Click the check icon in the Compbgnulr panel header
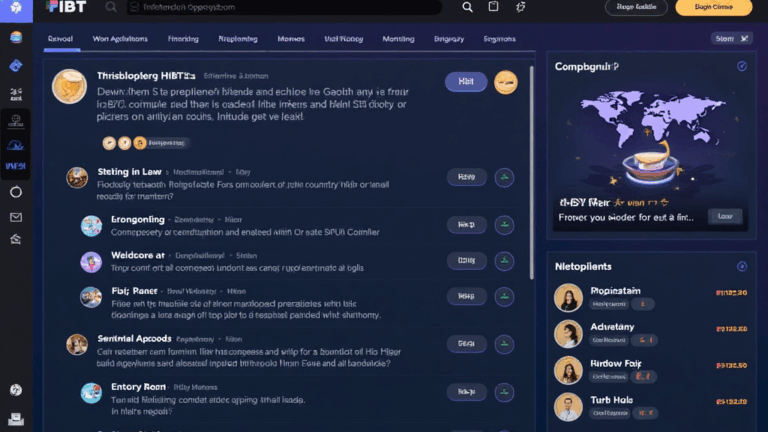 [x=742, y=66]
